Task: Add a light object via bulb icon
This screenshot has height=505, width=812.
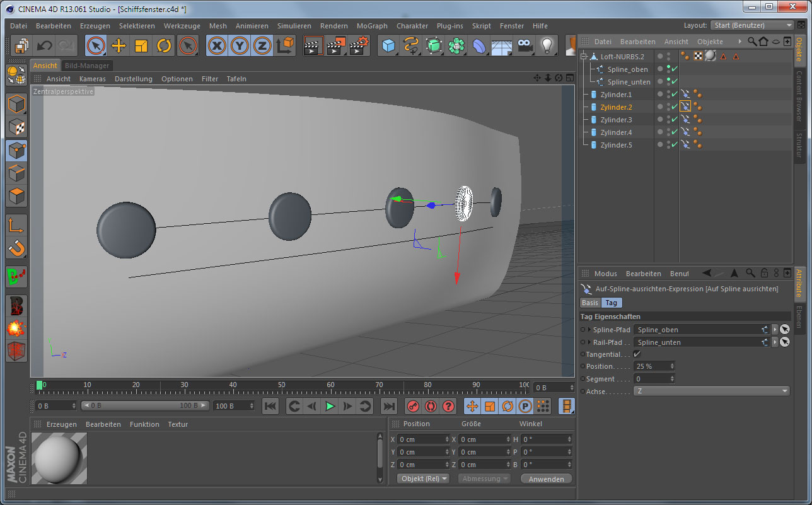Action: pyautogui.click(x=547, y=45)
